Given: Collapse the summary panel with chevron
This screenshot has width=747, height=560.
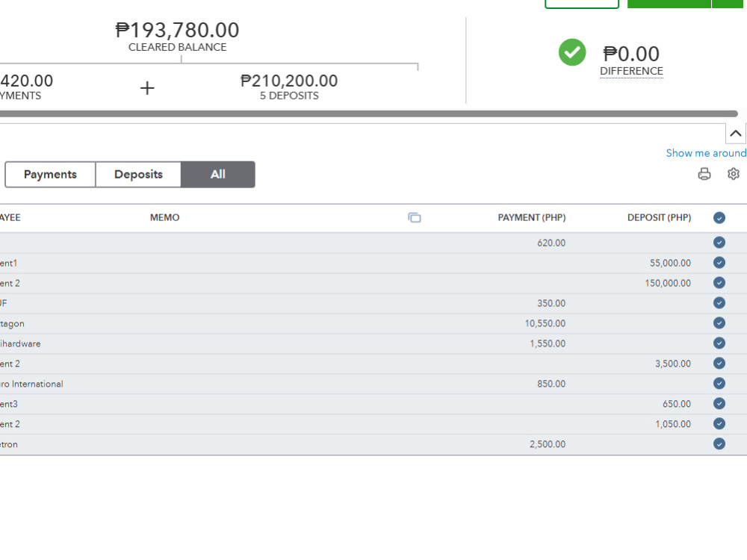Looking at the screenshot, I should tap(736, 134).
